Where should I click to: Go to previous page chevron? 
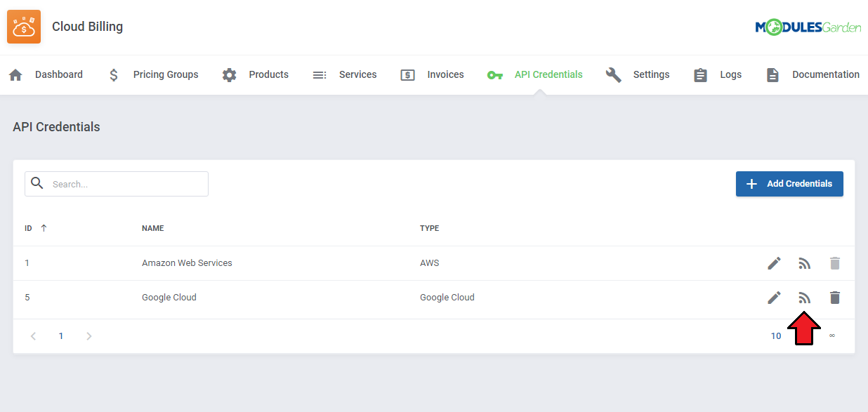33,336
